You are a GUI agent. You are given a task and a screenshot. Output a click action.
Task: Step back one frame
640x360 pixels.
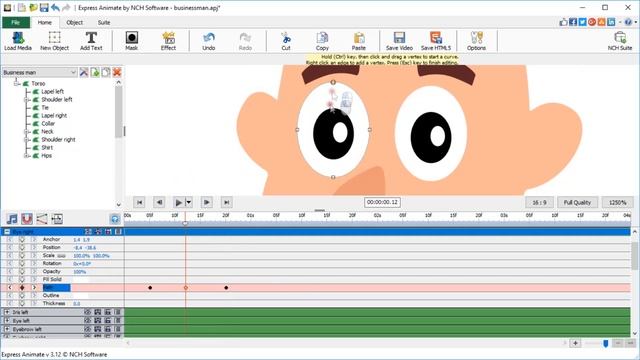[159, 202]
